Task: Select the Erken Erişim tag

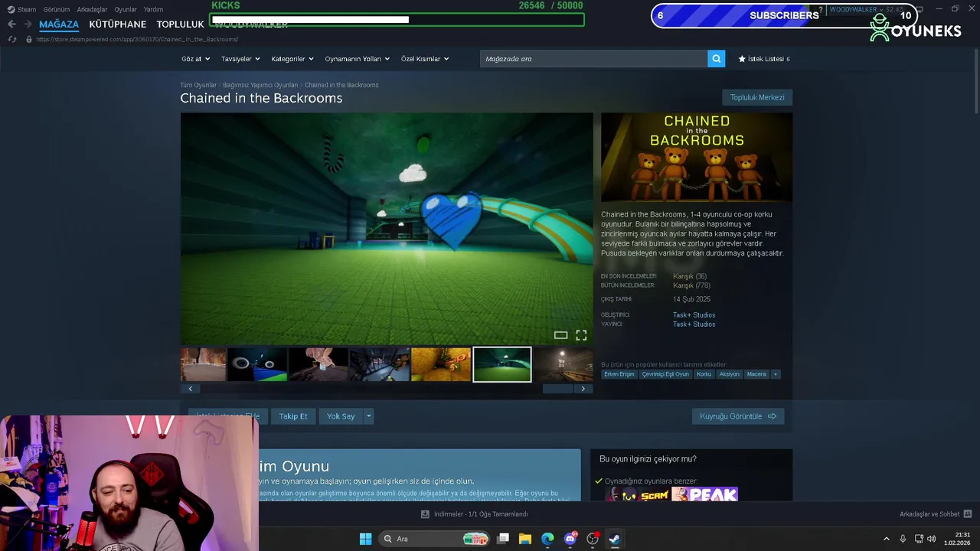Action: pos(619,374)
